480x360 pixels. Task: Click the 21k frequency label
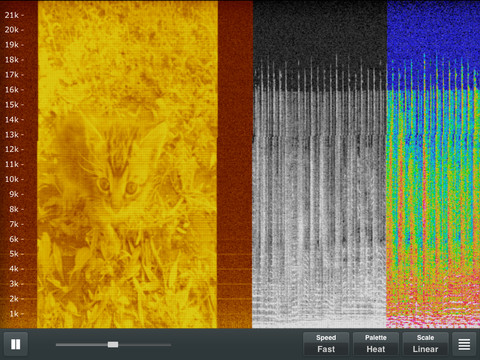(x=12, y=15)
